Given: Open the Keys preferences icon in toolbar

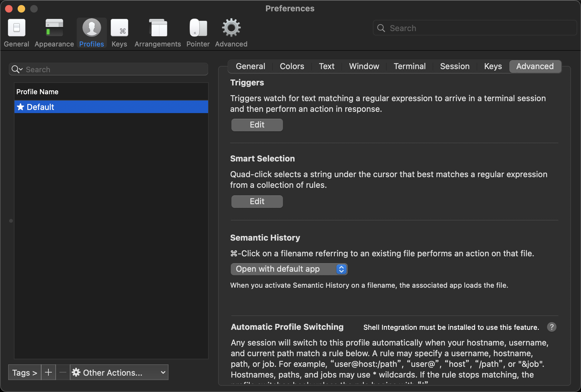Looking at the screenshot, I should pos(119,33).
